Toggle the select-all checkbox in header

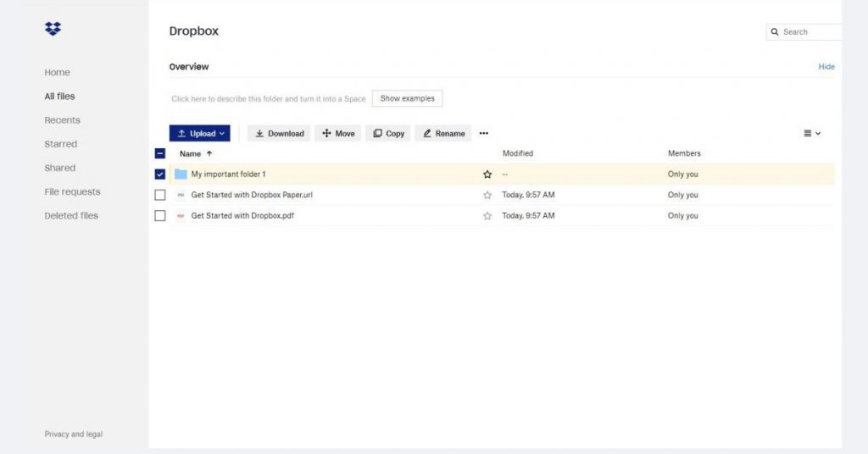(160, 153)
